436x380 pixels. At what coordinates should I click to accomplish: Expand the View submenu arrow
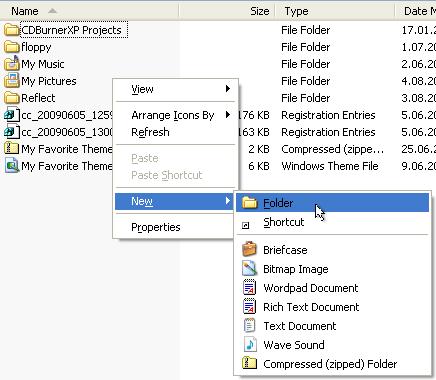tap(228, 89)
